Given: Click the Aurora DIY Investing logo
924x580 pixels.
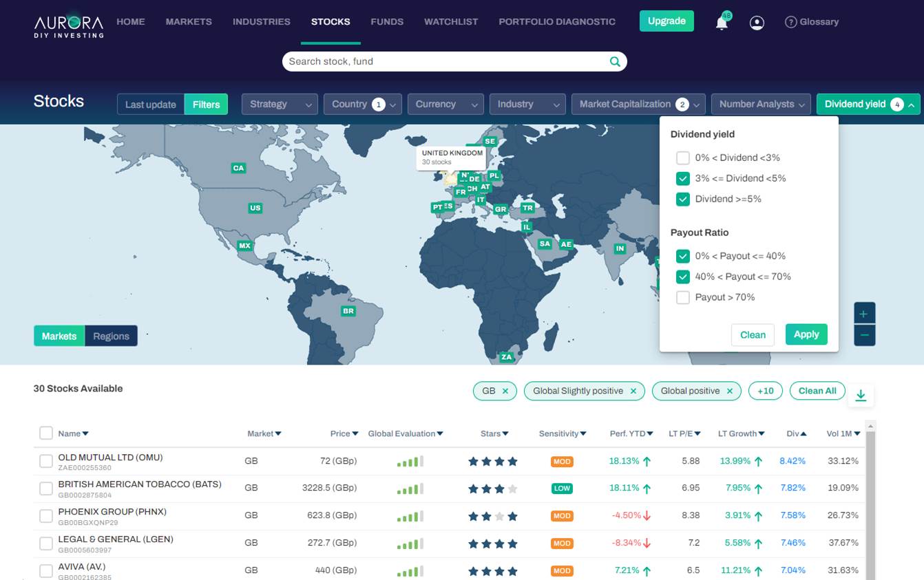Looking at the screenshot, I should [x=69, y=25].
